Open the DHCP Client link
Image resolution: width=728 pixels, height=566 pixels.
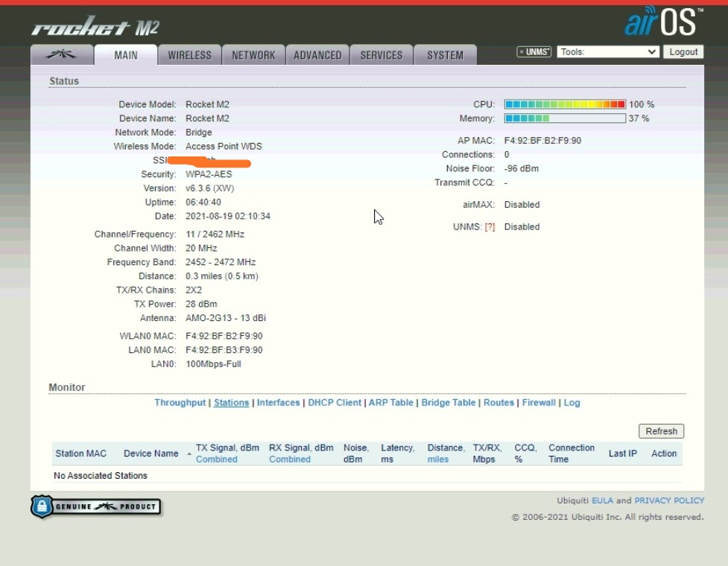335,403
